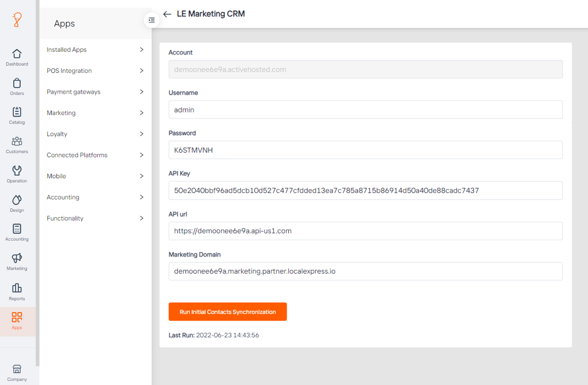Open Loyalty menu item
Image resolution: width=588 pixels, height=385 pixels.
pyautogui.click(x=95, y=133)
